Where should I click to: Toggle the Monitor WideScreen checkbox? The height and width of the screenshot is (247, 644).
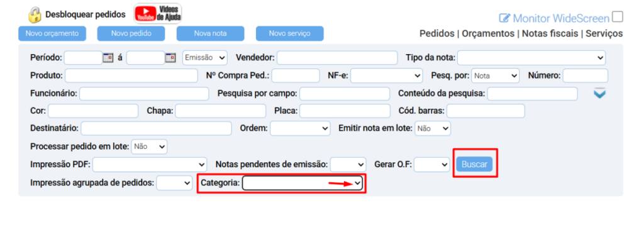[x=618, y=17]
